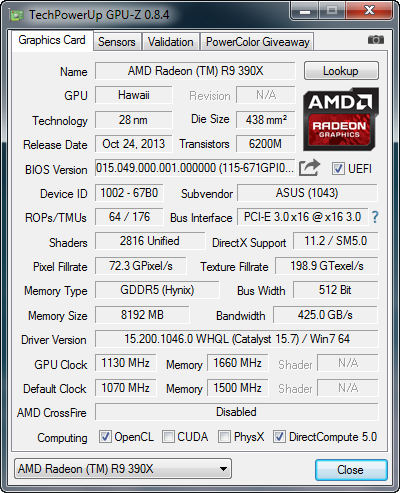Minimize the GPU-Z window

pos(305,11)
